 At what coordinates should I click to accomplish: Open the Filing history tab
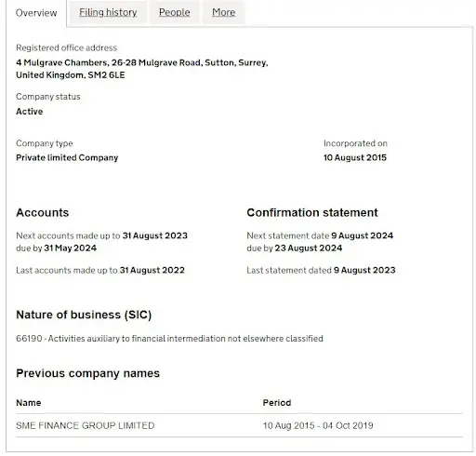coord(108,12)
